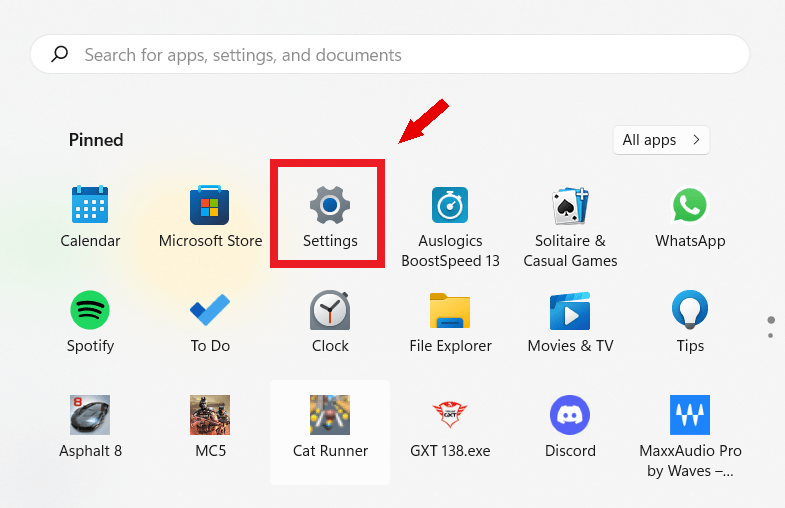Screen dimensions: 785x508
Task: Open File Explorer
Action: click(x=450, y=322)
